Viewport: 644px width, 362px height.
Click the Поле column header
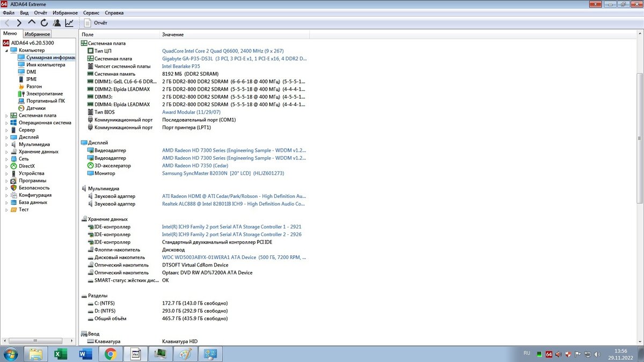click(120, 34)
